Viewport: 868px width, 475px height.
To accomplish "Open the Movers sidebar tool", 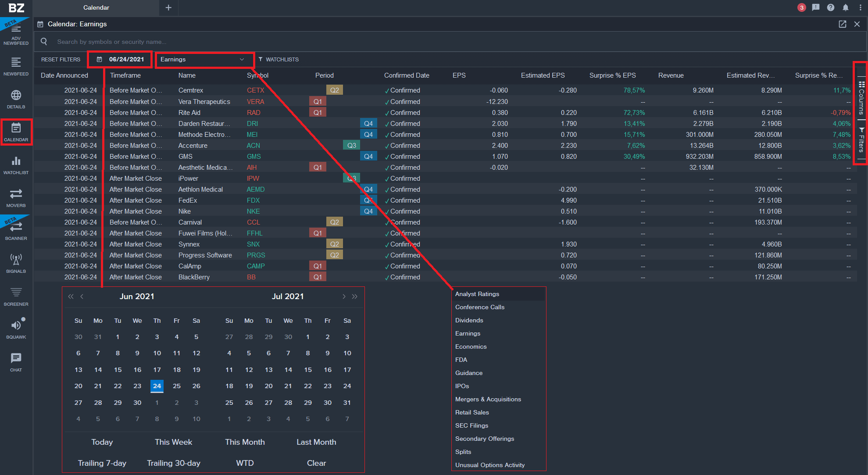I will pos(16,198).
